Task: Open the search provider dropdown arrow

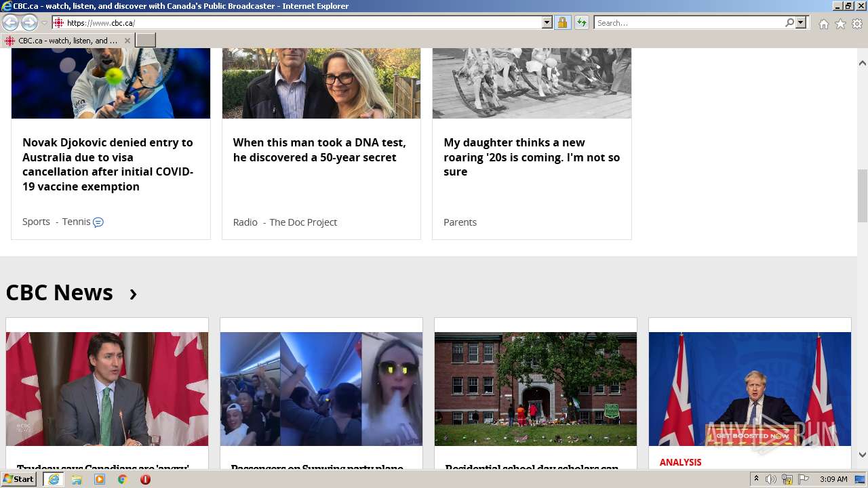Action: click(801, 22)
